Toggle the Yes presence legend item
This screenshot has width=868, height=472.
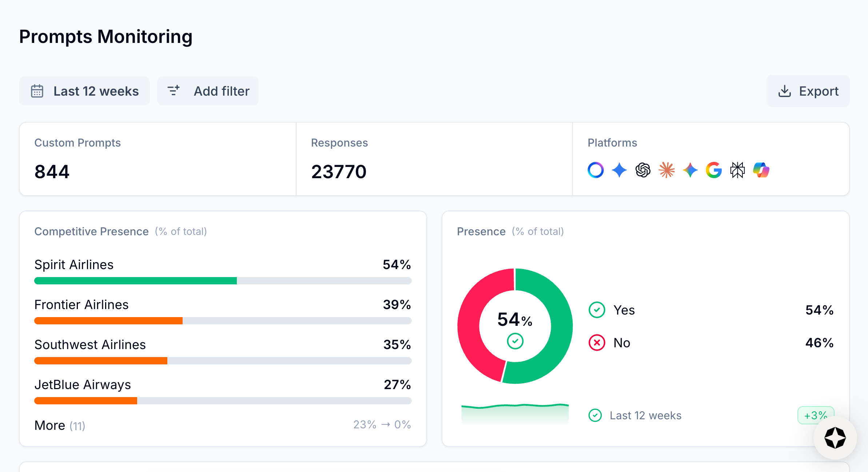pos(624,310)
